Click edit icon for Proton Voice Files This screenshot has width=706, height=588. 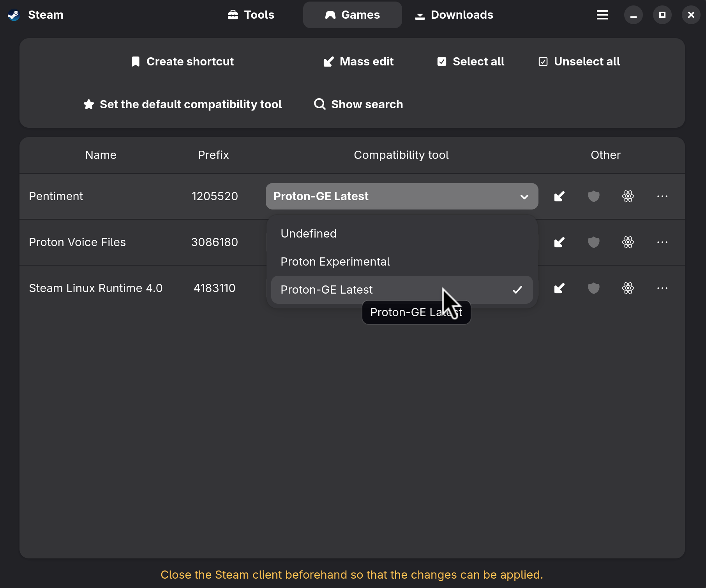[x=560, y=242]
